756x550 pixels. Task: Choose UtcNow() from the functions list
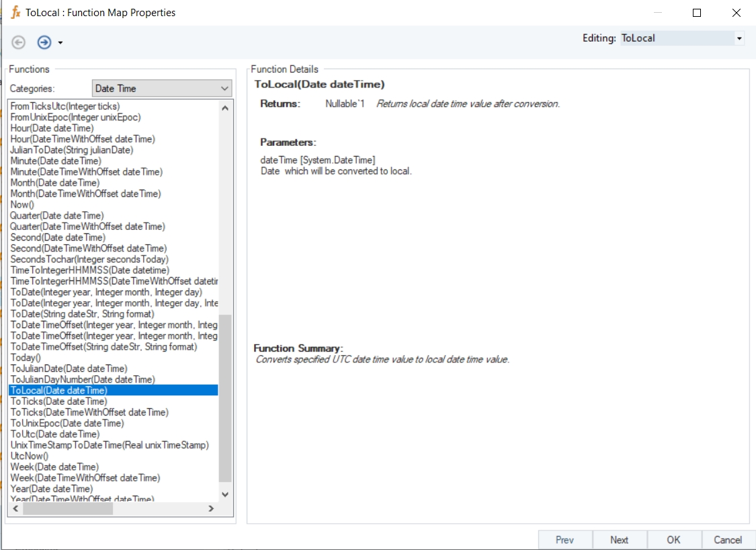(x=28, y=456)
